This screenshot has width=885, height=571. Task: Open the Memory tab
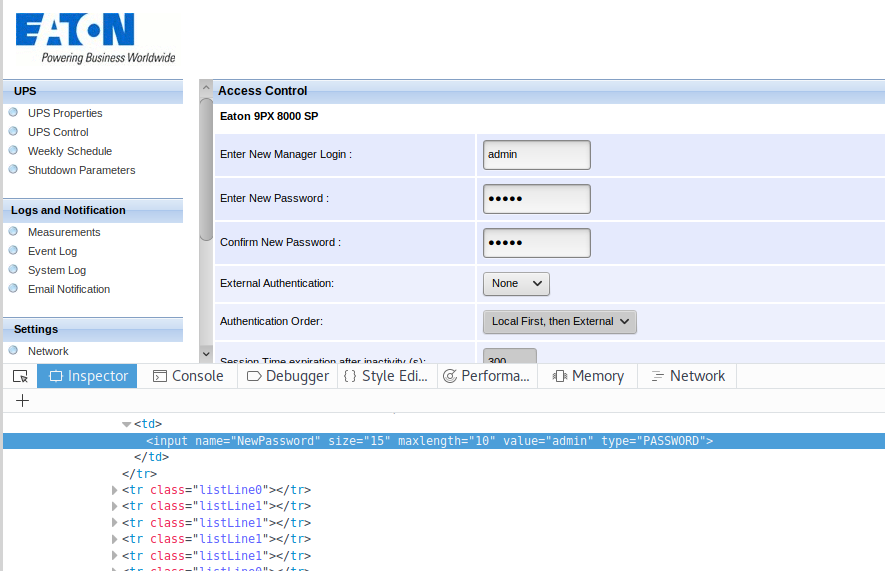pyautogui.click(x=588, y=376)
